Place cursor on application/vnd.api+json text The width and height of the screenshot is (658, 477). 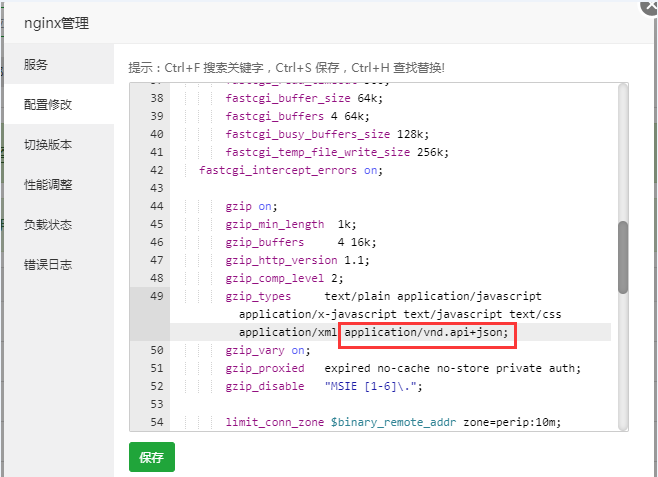point(426,332)
